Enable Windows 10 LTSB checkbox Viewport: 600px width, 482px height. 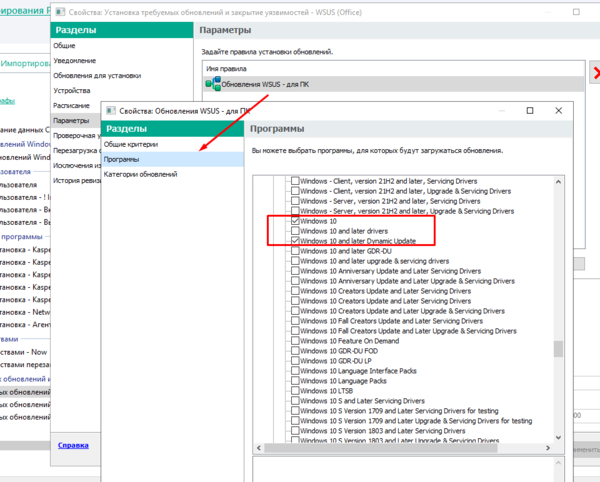coord(294,391)
